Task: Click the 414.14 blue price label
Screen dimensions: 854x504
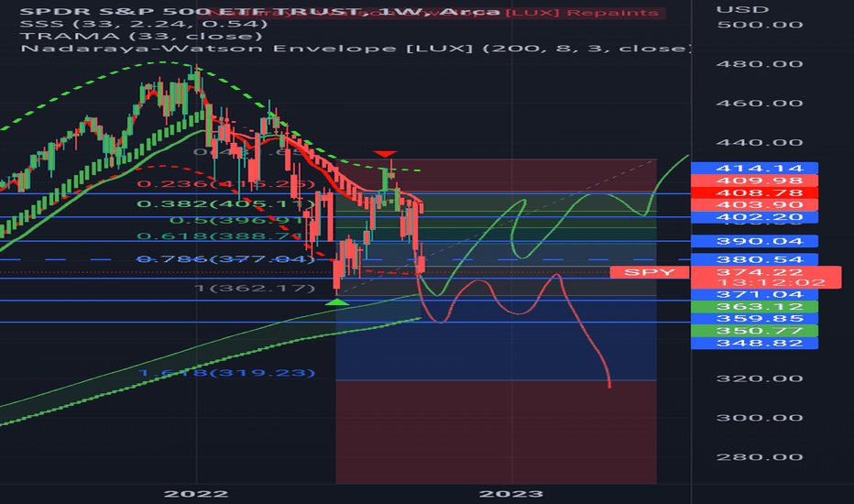Action: pyautogui.click(x=754, y=169)
